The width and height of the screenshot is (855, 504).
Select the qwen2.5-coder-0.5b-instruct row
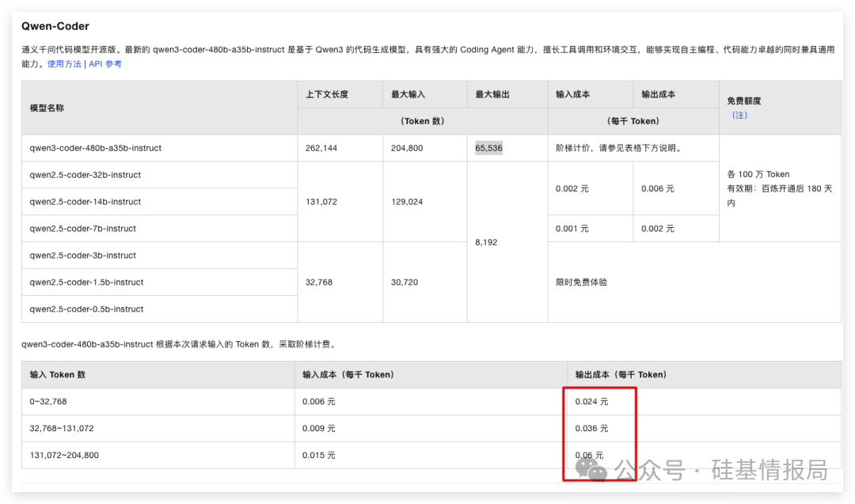pos(160,309)
